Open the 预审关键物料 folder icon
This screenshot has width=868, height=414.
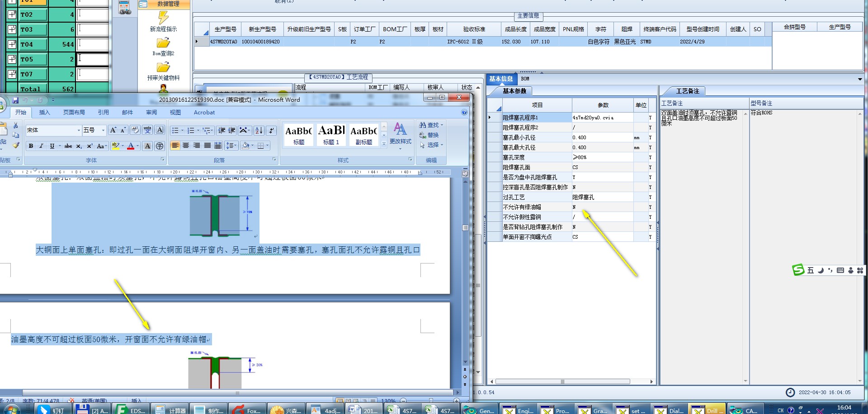(x=163, y=67)
